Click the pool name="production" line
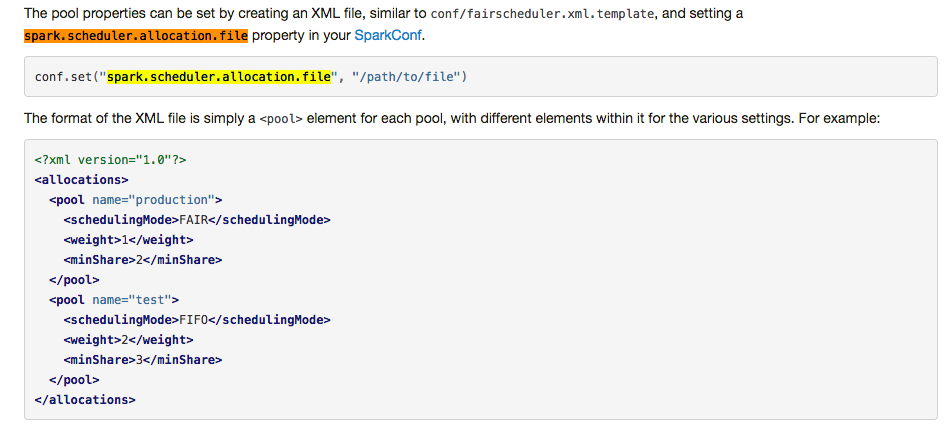Screen dimensions: 951x427 [x=135, y=199]
